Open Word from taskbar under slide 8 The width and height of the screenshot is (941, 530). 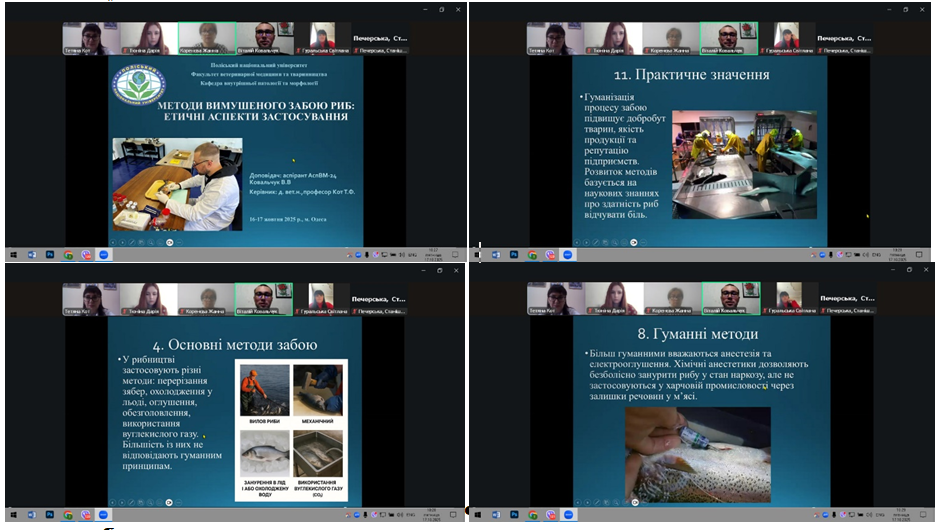pos(496,514)
